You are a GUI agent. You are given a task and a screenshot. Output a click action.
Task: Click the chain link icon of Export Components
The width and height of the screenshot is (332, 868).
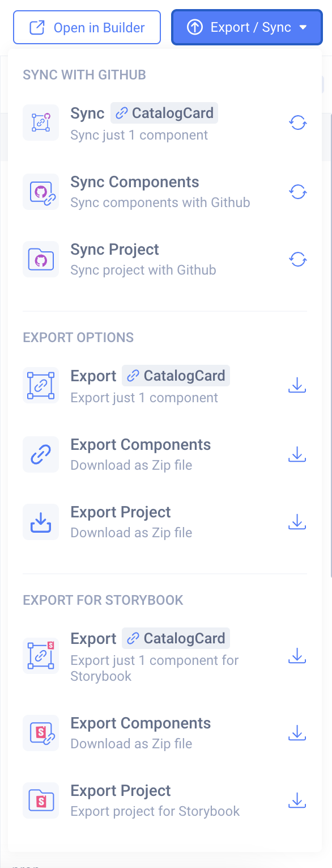(x=41, y=454)
